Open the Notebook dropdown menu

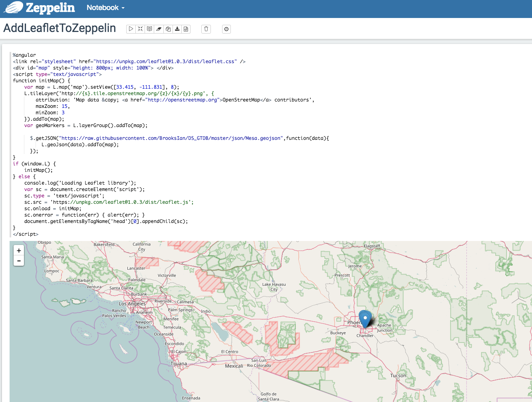(x=105, y=8)
